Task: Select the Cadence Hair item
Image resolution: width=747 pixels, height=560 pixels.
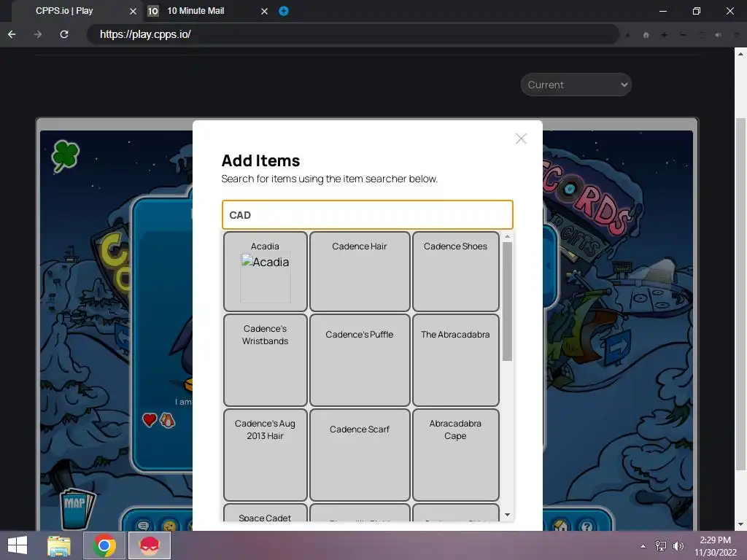Action: pyautogui.click(x=360, y=271)
